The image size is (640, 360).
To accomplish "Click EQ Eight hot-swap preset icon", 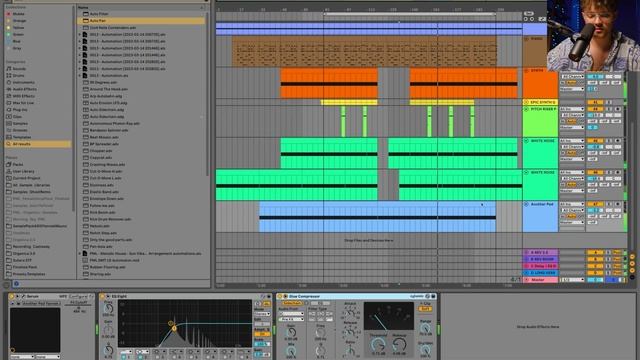I will (263, 296).
